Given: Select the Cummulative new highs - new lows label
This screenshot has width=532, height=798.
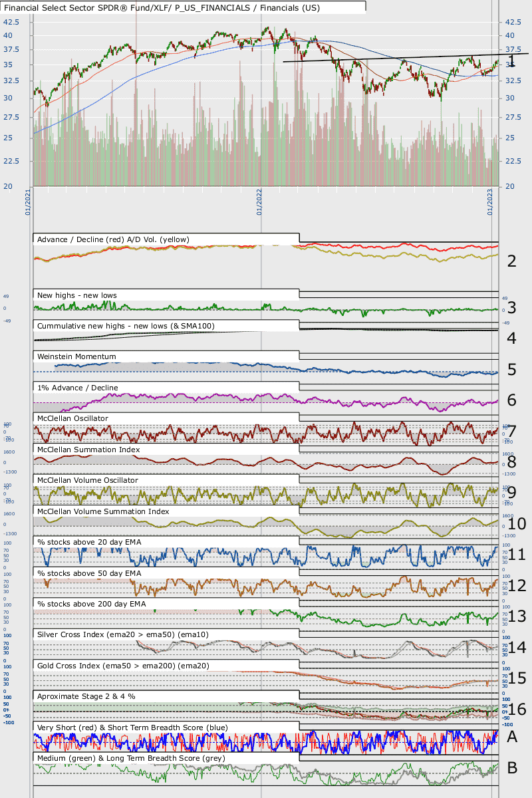Looking at the screenshot, I should (x=135, y=326).
